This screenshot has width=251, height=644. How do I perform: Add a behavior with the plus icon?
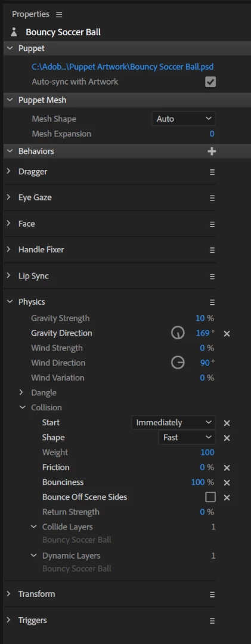pyautogui.click(x=212, y=151)
